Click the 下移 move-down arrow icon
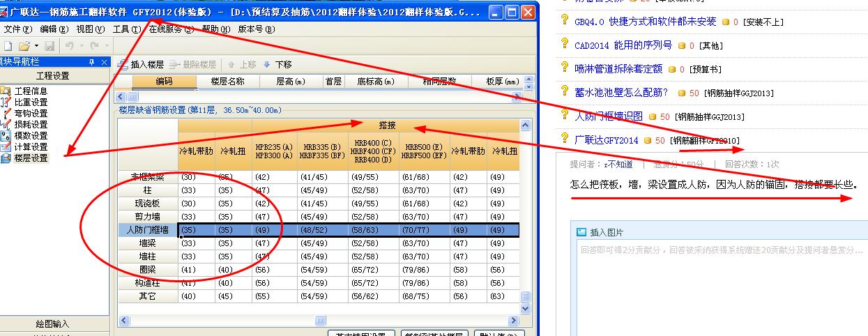The image size is (868, 336). point(266,64)
